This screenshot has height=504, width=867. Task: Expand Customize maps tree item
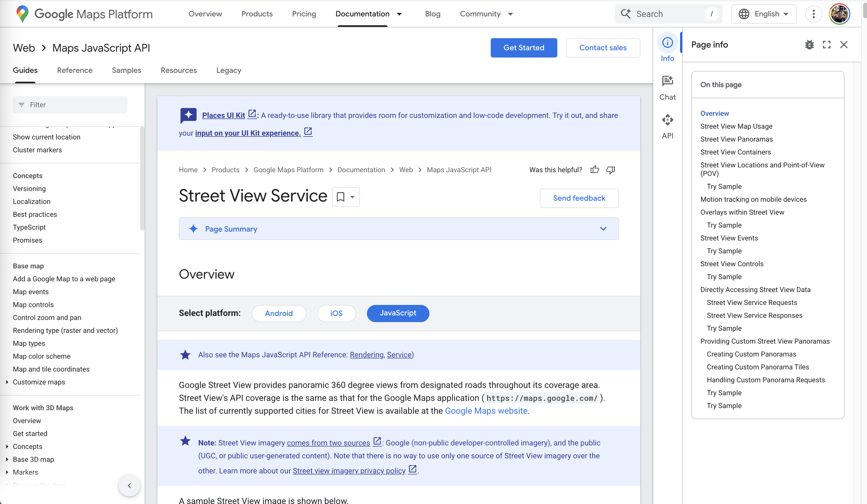click(7, 382)
